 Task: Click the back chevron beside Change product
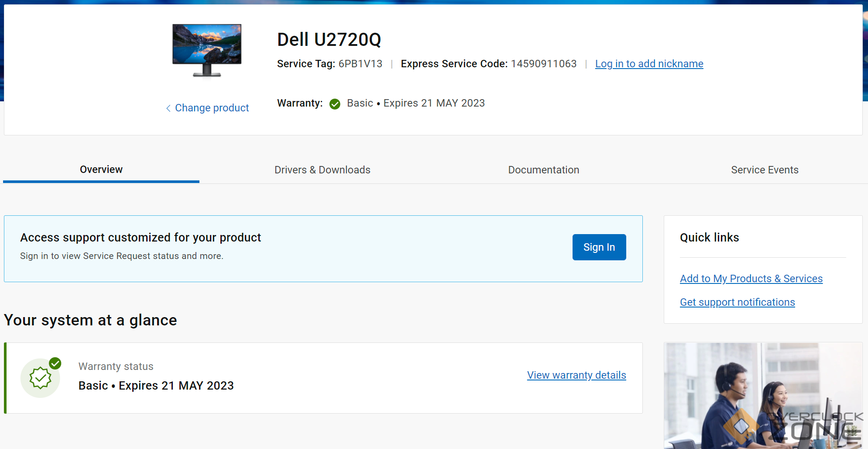[168, 108]
